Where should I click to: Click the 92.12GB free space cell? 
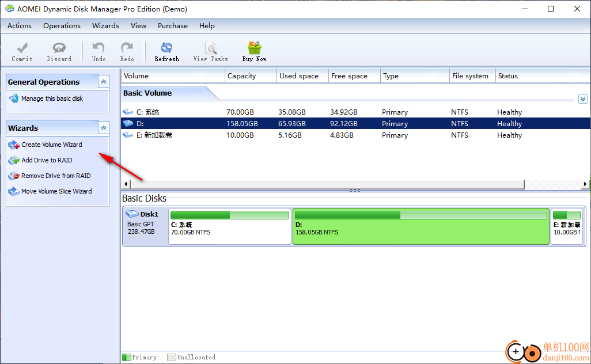tap(343, 124)
